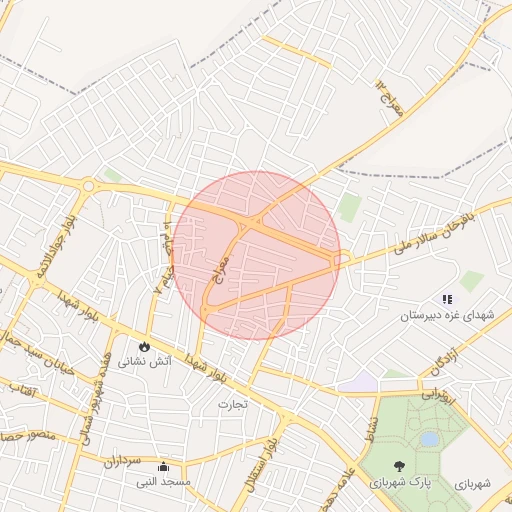The image size is (512, 512).
Task: Click the مسجد النبی place label
Action: (x=163, y=482)
